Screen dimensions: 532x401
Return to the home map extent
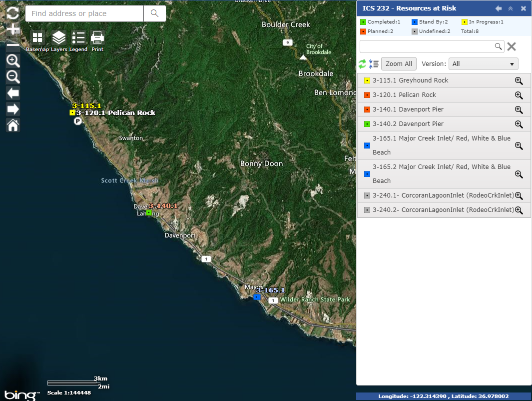[x=13, y=125]
